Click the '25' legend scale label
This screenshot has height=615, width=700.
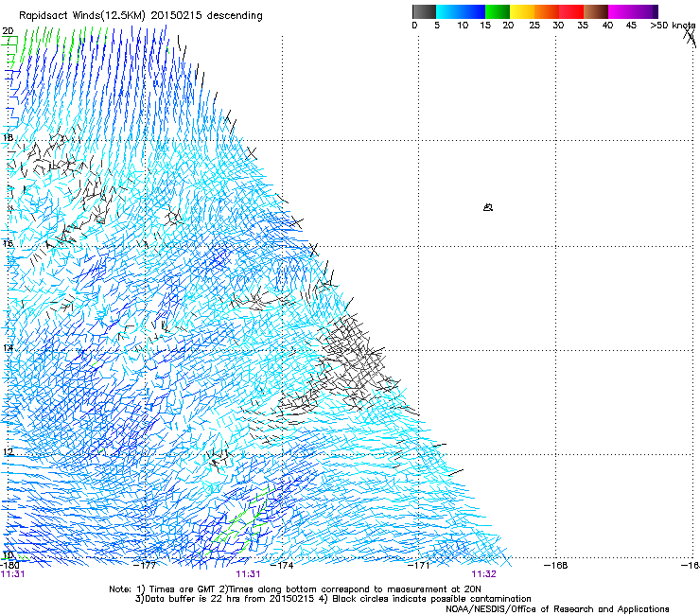[534, 25]
